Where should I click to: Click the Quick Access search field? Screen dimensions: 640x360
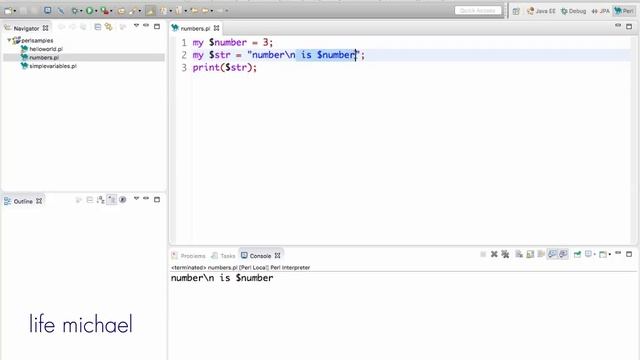478,11
